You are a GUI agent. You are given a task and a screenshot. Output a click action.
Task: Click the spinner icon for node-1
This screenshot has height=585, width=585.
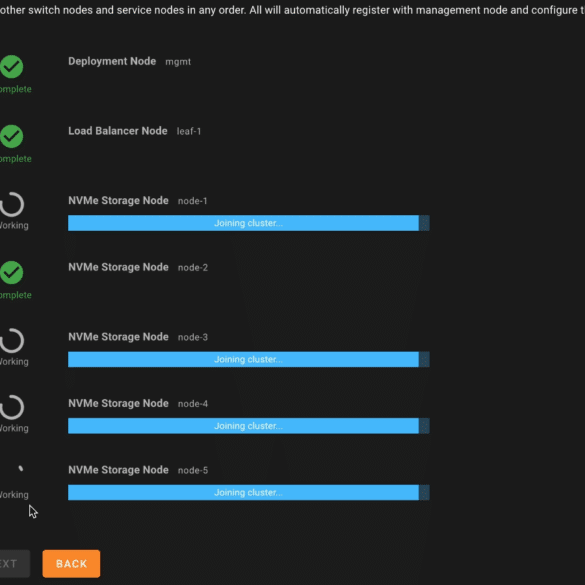[x=12, y=204]
